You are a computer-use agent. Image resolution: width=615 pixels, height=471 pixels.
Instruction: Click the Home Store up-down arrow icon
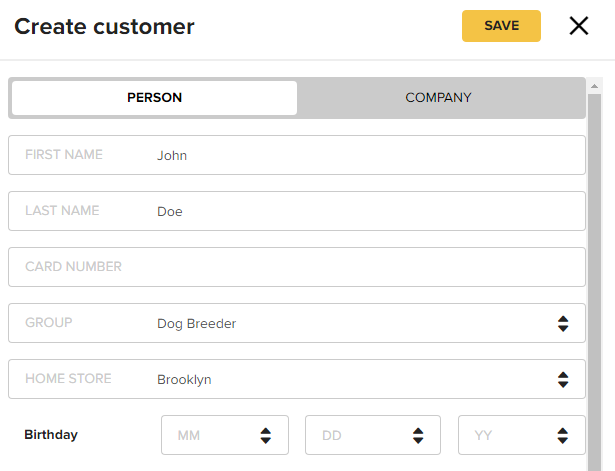pos(563,380)
